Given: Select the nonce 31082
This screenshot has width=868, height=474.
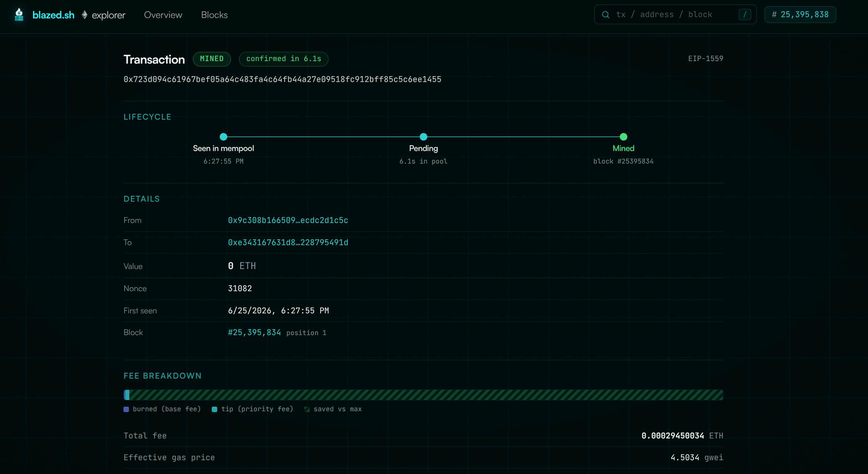Looking at the screenshot, I should [x=240, y=289].
